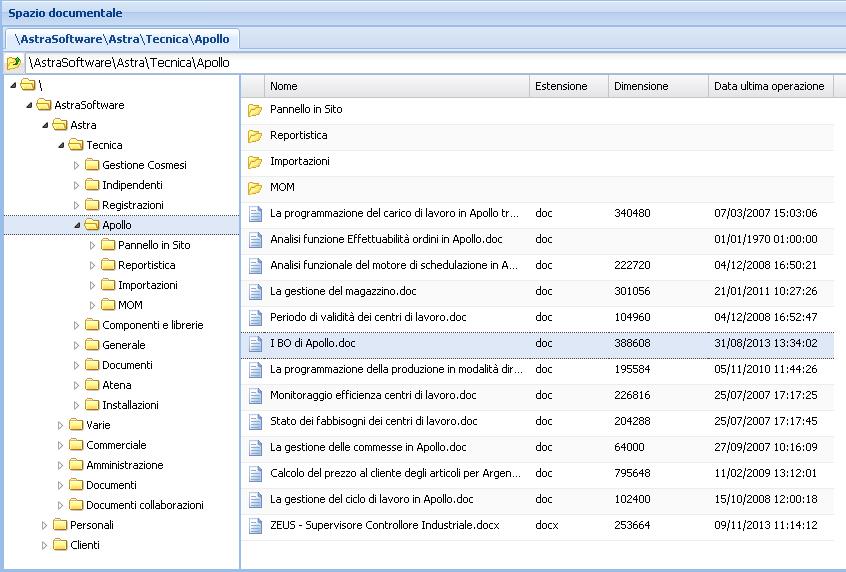Click document icon of La gestione del ciclo di lavoro file
The image size is (846, 572).
[x=255, y=499]
